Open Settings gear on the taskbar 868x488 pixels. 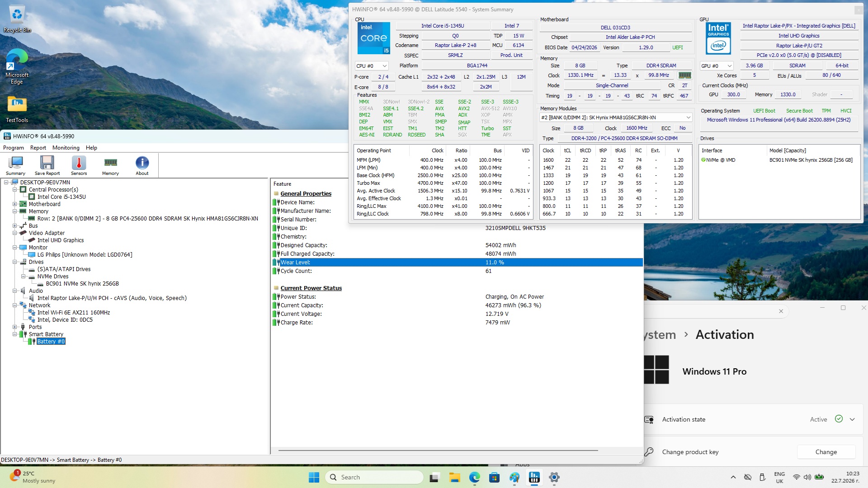(554, 477)
